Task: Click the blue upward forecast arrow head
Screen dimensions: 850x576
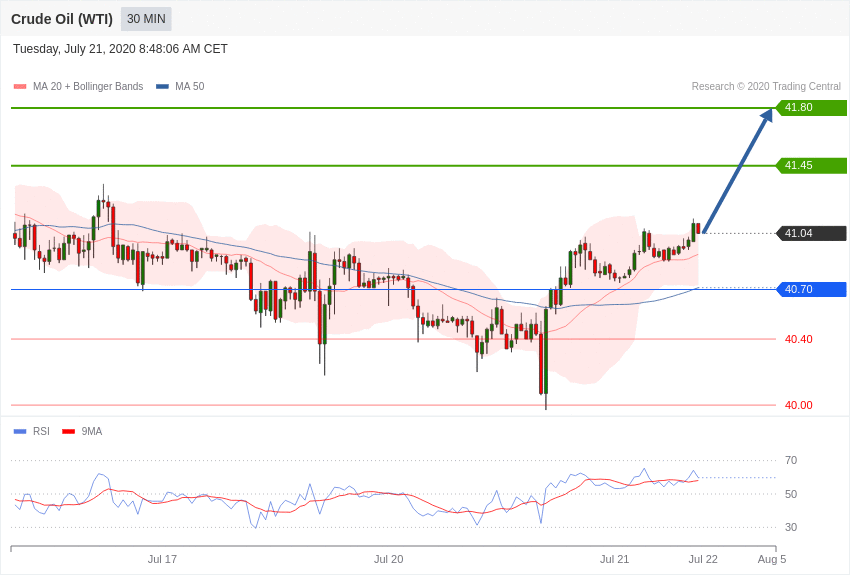Action: [x=767, y=116]
